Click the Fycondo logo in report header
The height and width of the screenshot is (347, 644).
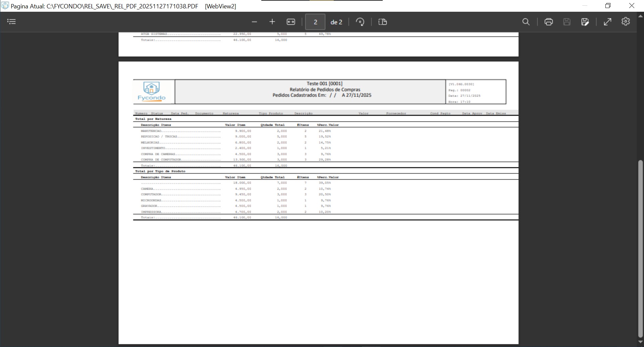[x=152, y=92]
